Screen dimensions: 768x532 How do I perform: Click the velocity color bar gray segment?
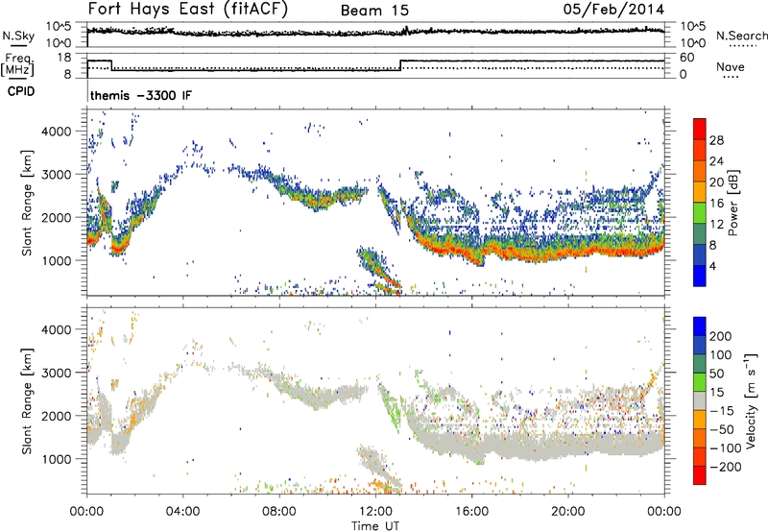tap(700, 400)
